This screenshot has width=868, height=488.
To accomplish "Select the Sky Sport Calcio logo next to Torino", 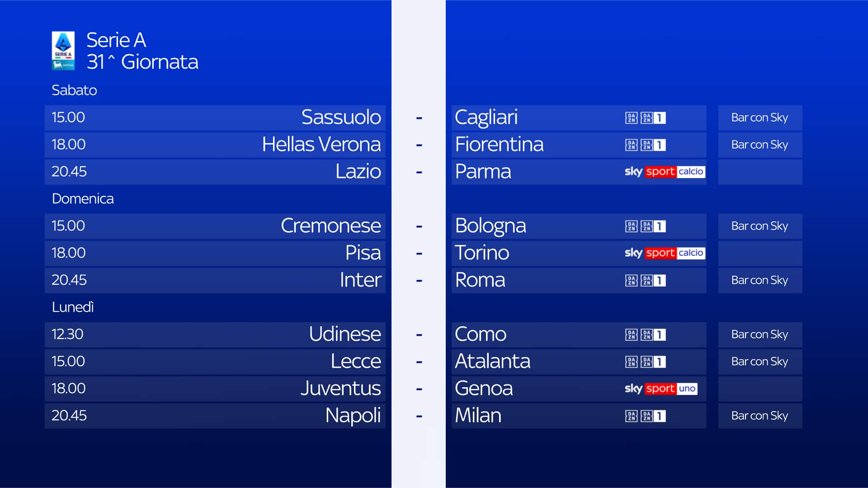I will point(664,253).
